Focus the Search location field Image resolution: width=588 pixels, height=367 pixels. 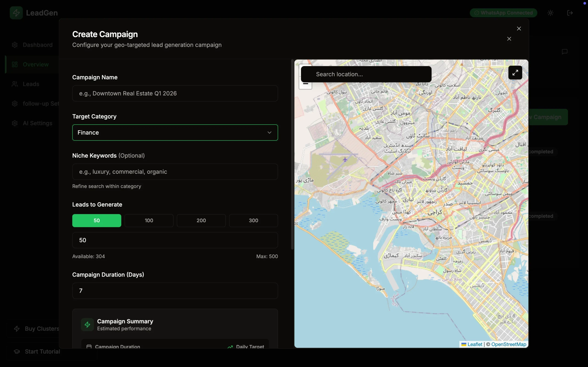[366, 74]
